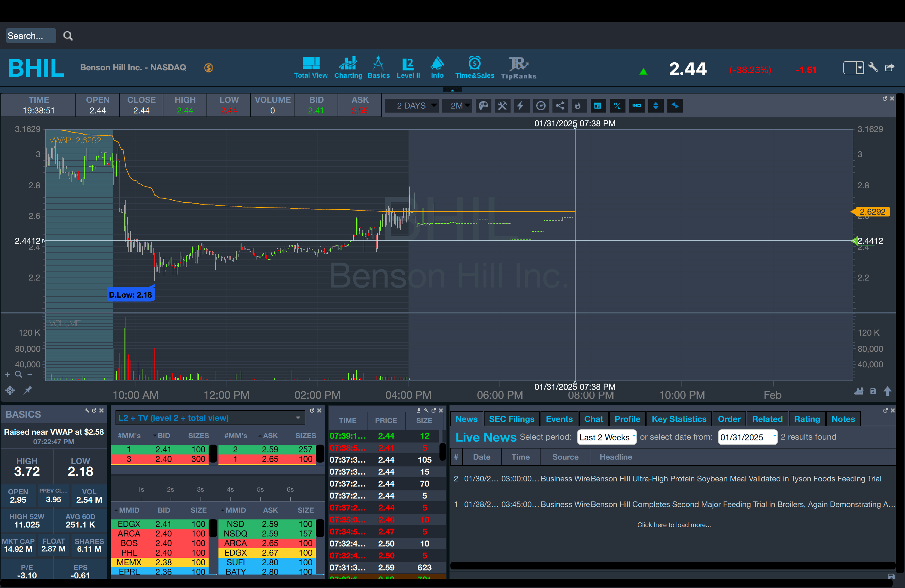Open the Time&Sales view
This screenshot has height=588, width=905.
coord(475,68)
